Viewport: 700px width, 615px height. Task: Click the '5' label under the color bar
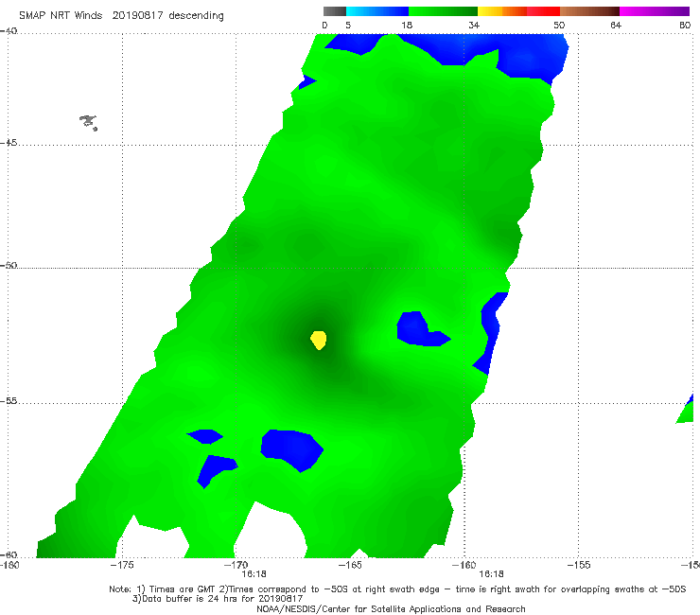(x=348, y=25)
